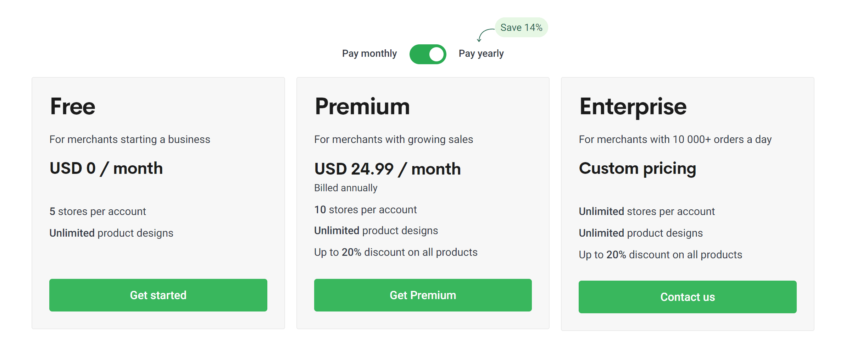
Task: Click the Custom pricing text
Action: (x=637, y=168)
